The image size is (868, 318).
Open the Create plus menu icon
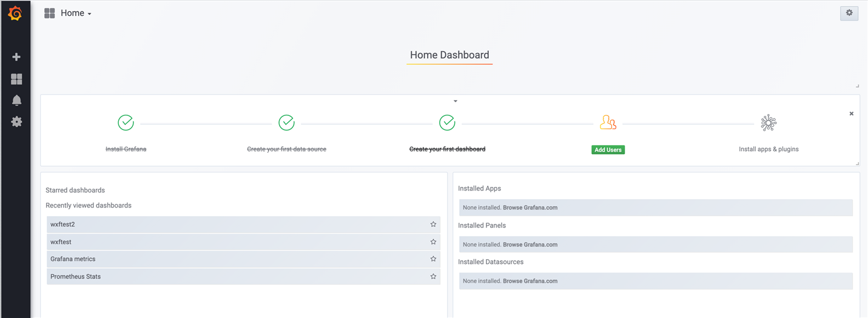tap(16, 57)
